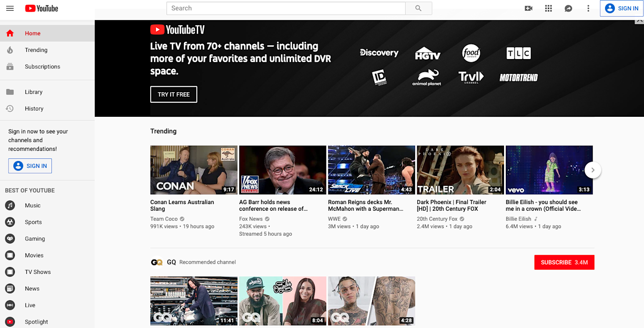This screenshot has width=644, height=328.
Task: Click the Library folder icon
Action: point(10,92)
